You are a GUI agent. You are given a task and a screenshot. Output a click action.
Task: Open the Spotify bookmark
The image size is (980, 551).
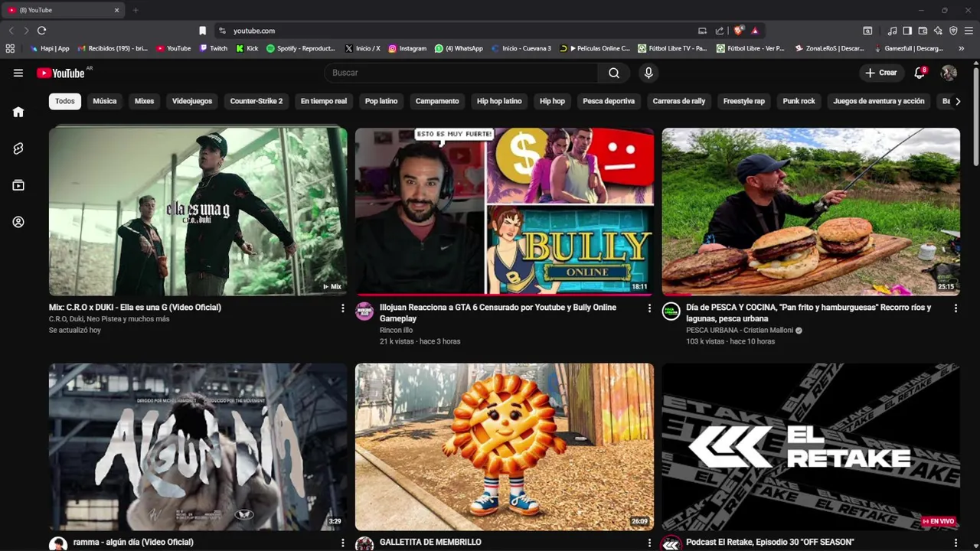pyautogui.click(x=301, y=48)
